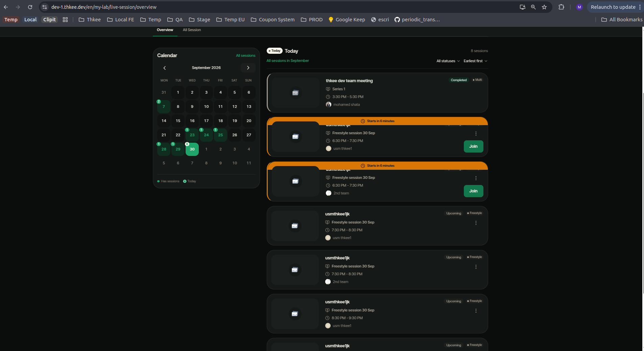Pick September 7 on the calendar
Viewport: 644px width, 351px height.
tap(164, 107)
